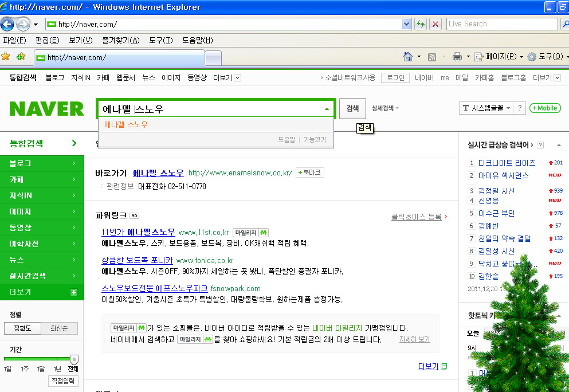
Task: Open the 페이지(P) toolbar menu
Action: click(x=499, y=57)
